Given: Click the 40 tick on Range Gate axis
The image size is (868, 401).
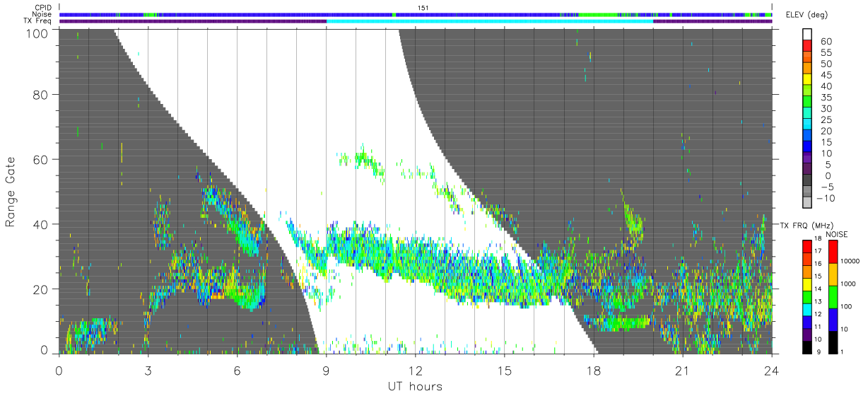Looking at the screenshot, I should coord(42,224).
